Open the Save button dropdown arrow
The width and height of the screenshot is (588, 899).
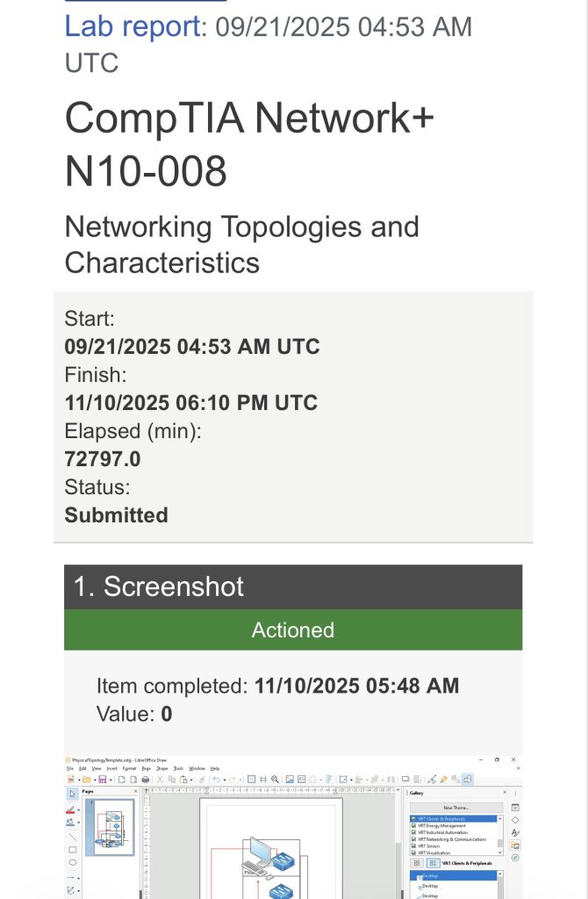coord(111,780)
